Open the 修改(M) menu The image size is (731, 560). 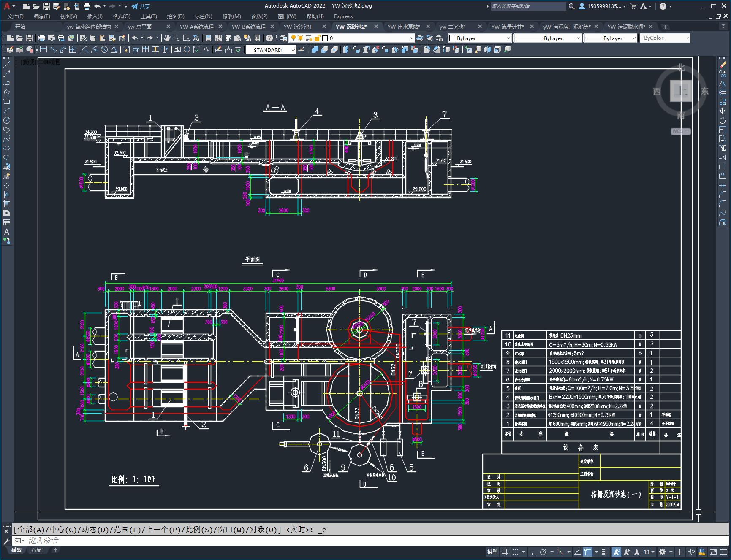click(231, 16)
